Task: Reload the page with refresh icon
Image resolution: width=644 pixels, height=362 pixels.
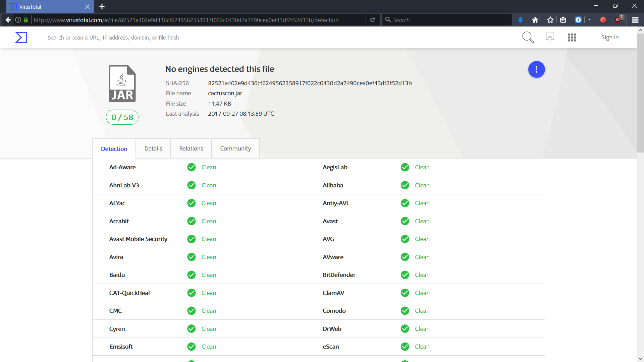Action: click(x=372, y=20)
